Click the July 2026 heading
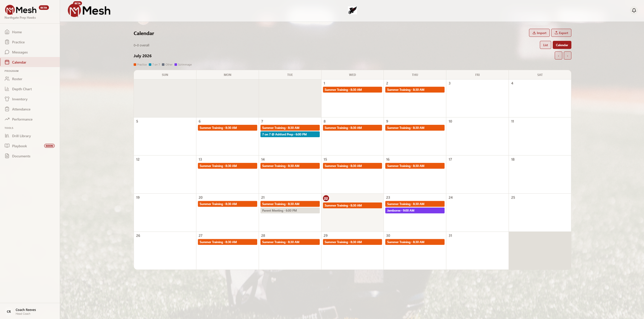This screenshot has height=319, width=644. (143, 56)
